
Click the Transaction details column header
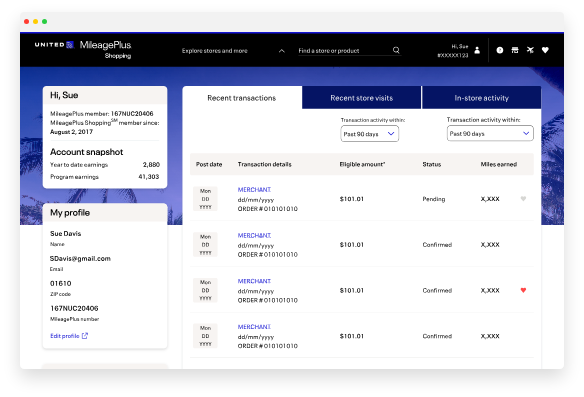[264, 164]
